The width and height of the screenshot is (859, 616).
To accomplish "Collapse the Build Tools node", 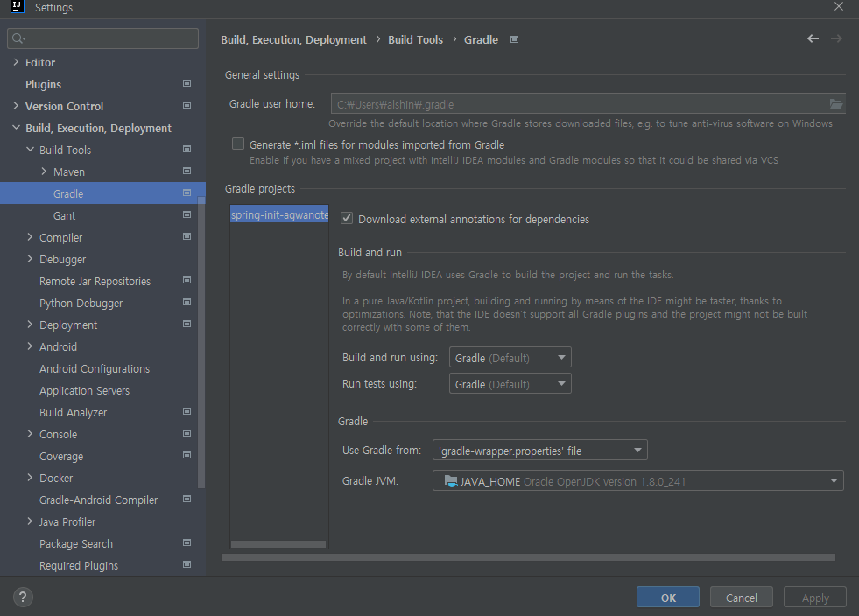I will 30,150.
